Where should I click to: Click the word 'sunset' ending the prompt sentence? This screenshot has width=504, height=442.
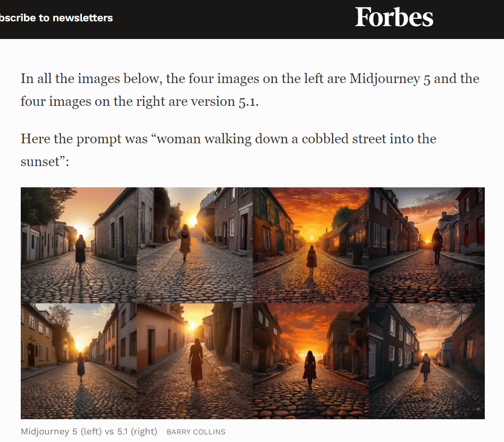[x=40, y=162]
